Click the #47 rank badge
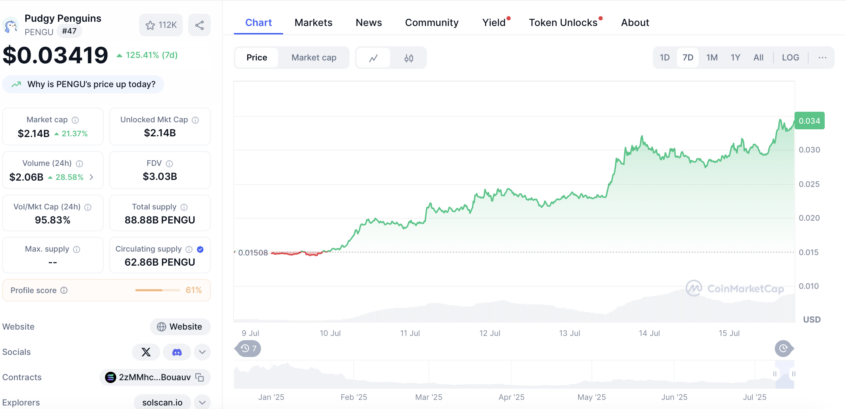Screen dimensions: 850x409 pos(69,31)
